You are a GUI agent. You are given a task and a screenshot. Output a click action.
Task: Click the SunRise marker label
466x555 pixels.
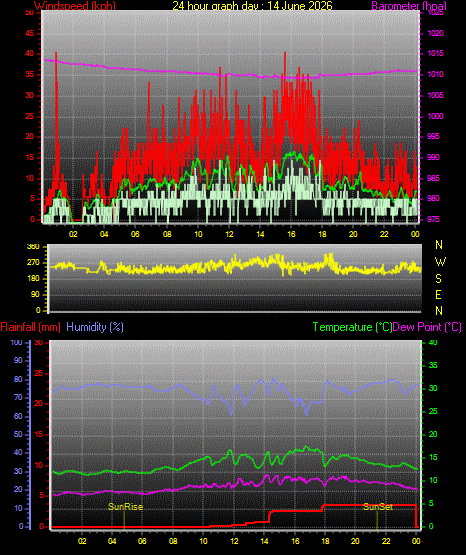point(126,507)
